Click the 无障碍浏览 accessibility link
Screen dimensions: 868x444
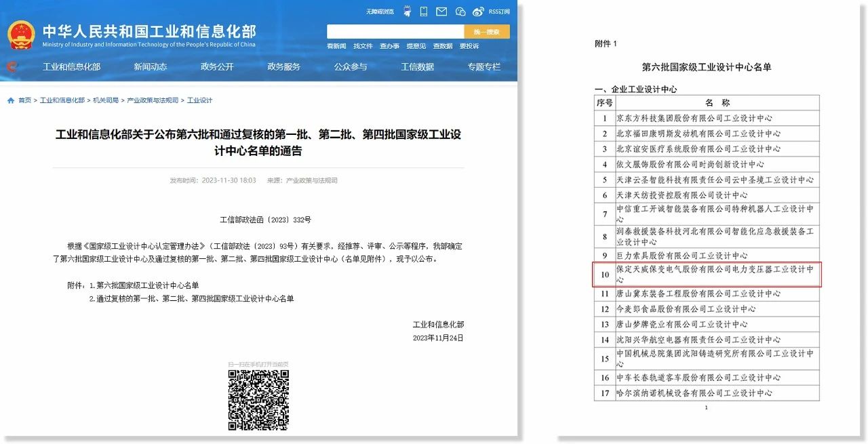pos(380,12)
